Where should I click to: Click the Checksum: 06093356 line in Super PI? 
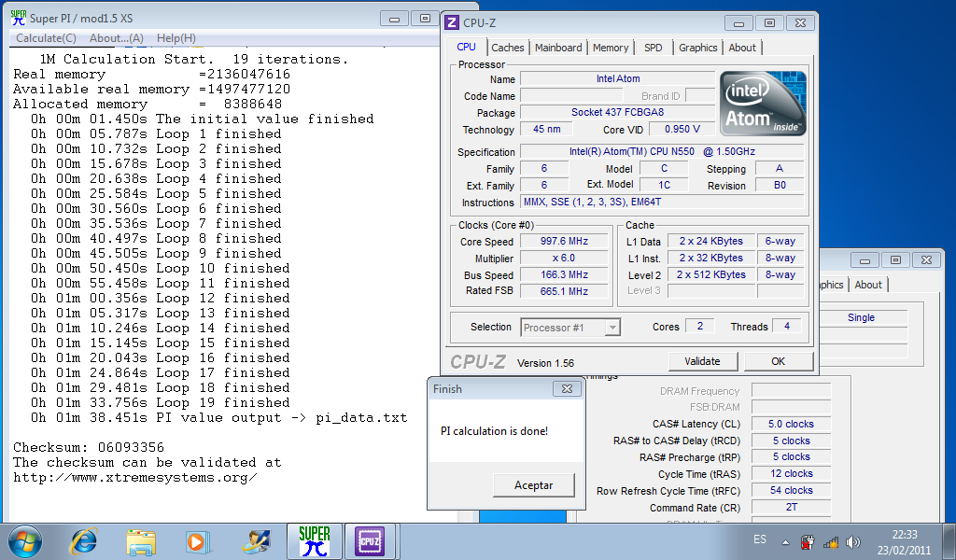click(89, 447)
